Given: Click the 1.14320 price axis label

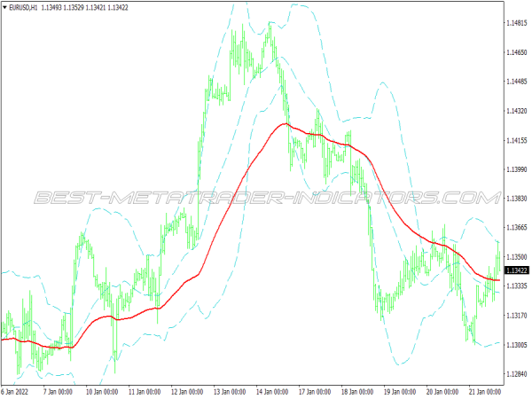Looking at the screenshot, I should [x=517, y=111].
